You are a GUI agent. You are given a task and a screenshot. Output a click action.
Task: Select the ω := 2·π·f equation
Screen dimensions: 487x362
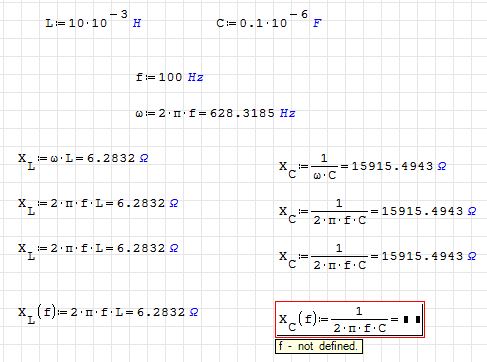[x=215, y=113]
